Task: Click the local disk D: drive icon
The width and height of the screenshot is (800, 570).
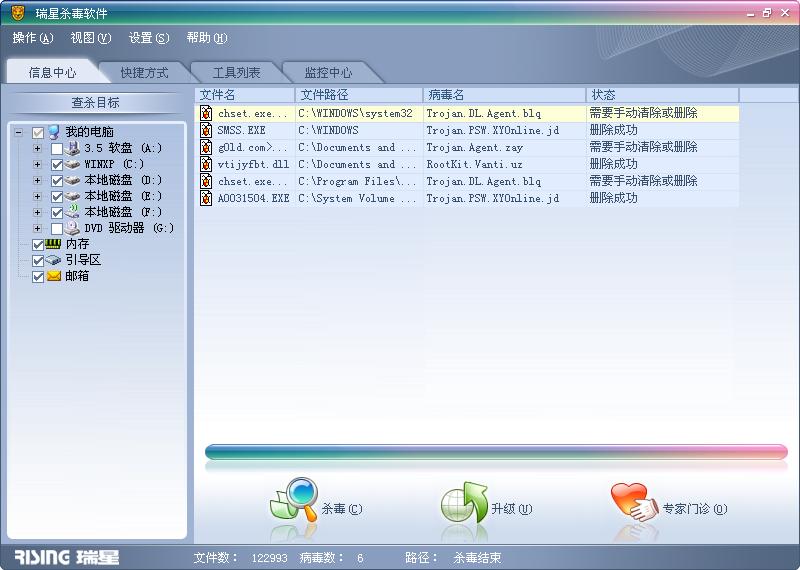Action: (72, 180)
